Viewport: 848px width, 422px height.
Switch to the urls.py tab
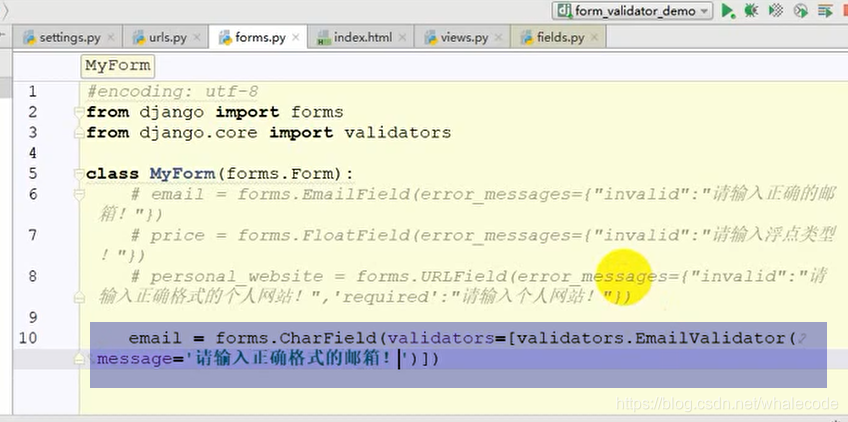point(168,38)
